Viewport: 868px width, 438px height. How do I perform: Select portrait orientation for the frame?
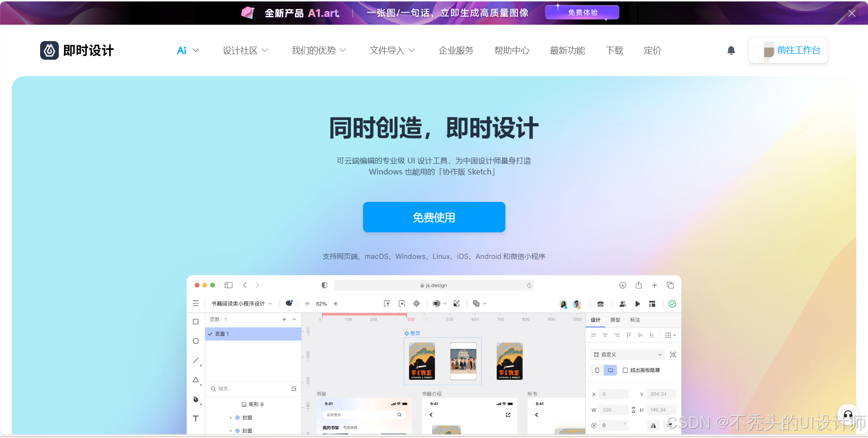coord(597,370)
